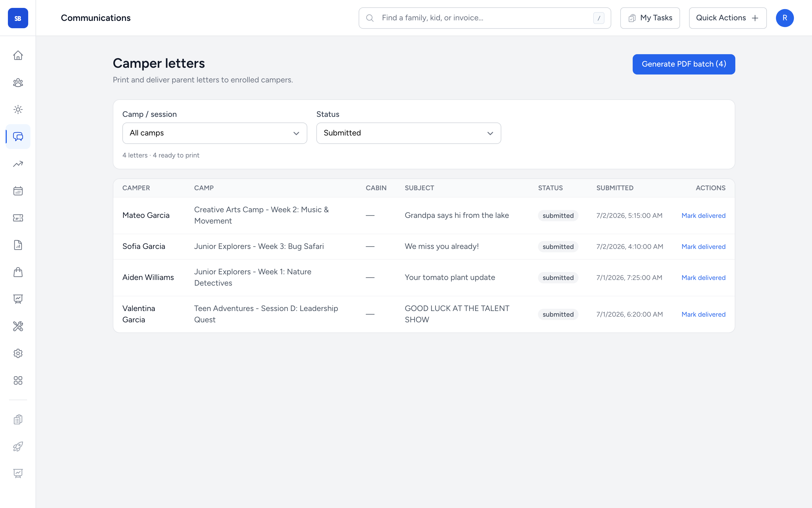812x508 pixels.
Task: Mark Aiden Williams's letter delivered
Action: pos(703,278)
